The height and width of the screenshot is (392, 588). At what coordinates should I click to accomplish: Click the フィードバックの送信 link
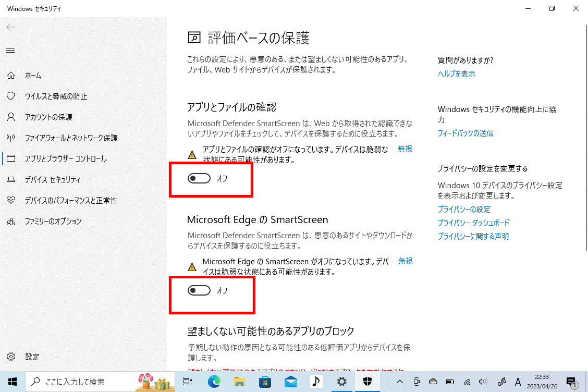pos(465,133)
